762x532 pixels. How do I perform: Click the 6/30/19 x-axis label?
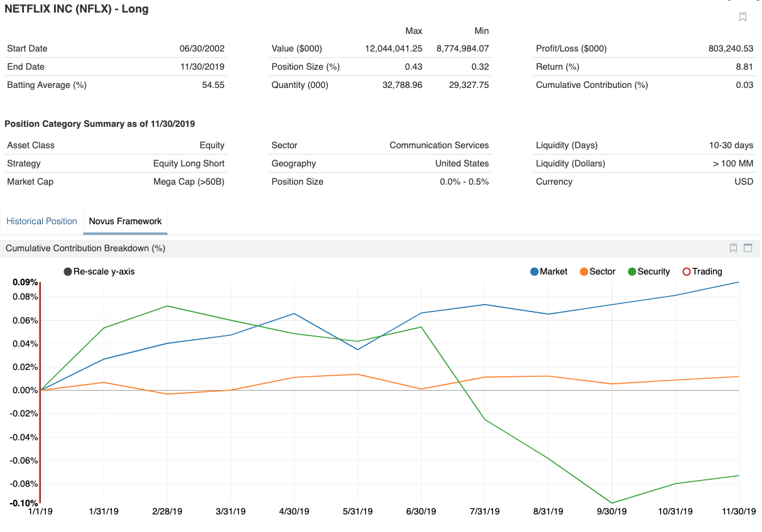coord(421,512)
